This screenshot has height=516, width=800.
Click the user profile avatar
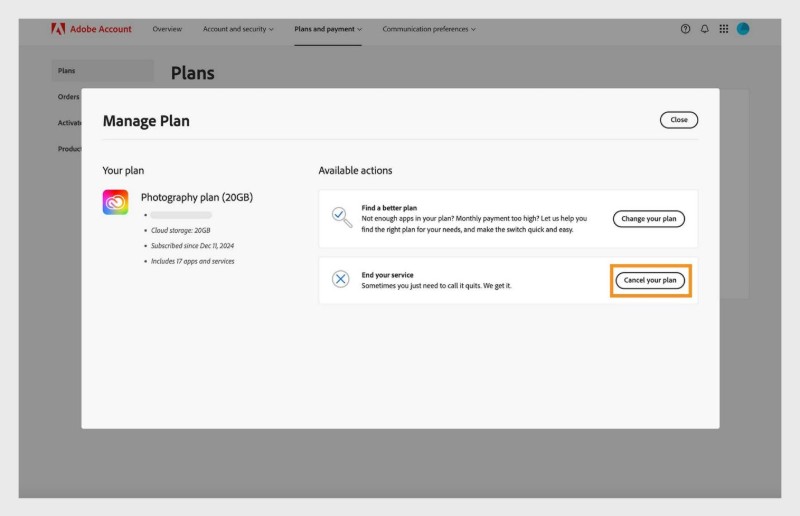click(743, 29)
